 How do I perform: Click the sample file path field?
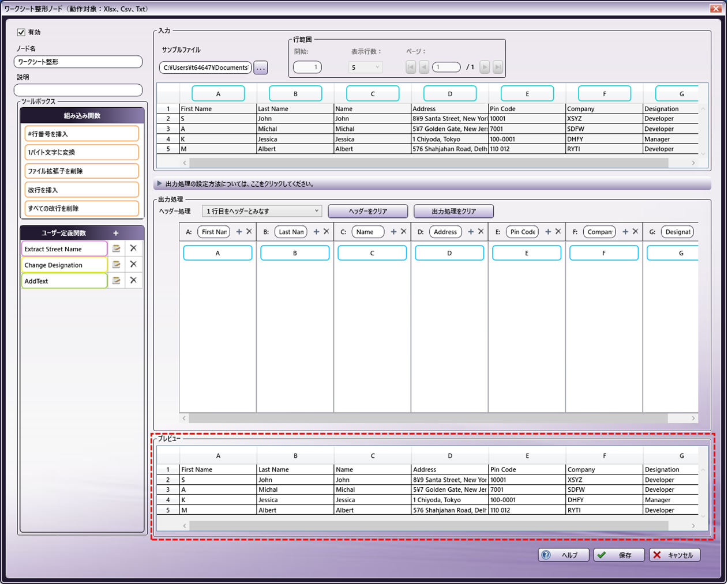pos(205,67)
